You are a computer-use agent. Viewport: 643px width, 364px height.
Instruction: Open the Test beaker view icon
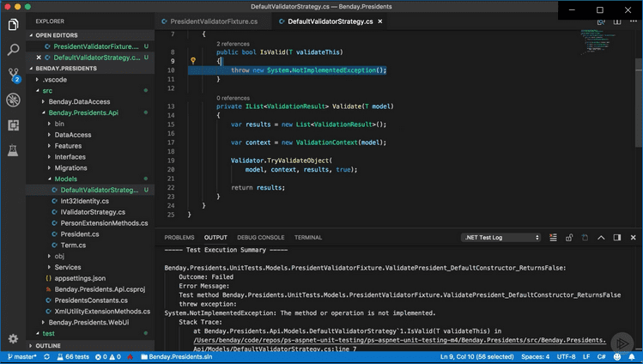point(13,150)
